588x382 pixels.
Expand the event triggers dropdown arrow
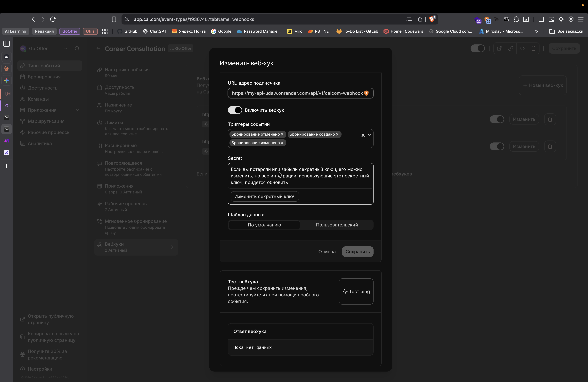click(x=369, y=135)
